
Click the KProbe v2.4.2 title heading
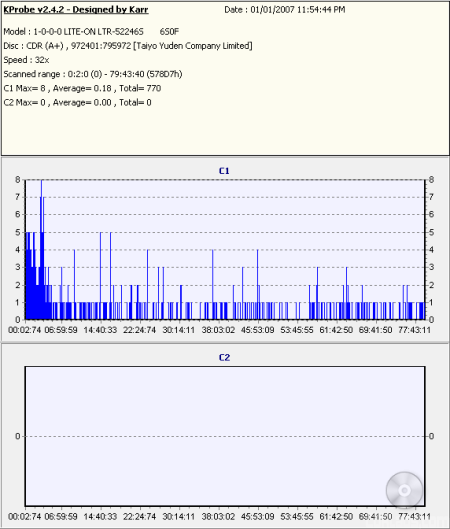[76, 9]
